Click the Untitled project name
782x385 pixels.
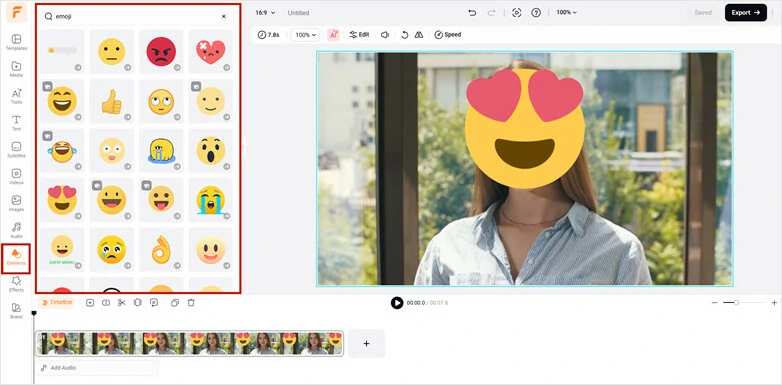(x=298, y=13)
